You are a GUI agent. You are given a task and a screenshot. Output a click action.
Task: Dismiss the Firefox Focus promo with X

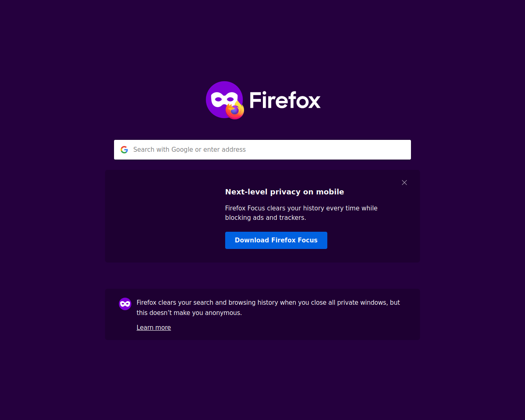pos(404,183)
